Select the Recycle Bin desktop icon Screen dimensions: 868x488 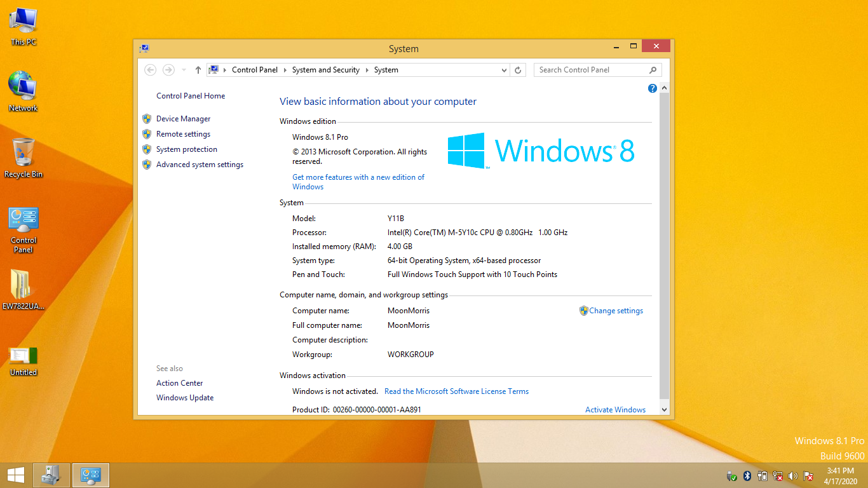coord(24,158)
